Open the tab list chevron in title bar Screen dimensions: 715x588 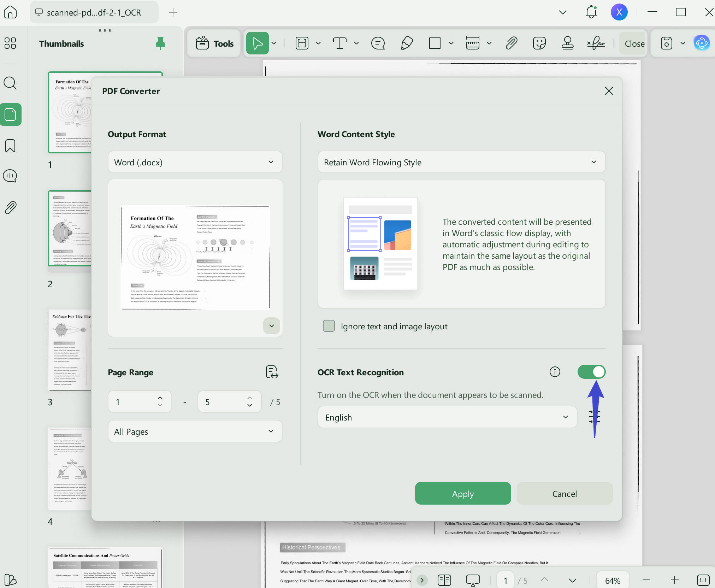[x=563, y=13]
